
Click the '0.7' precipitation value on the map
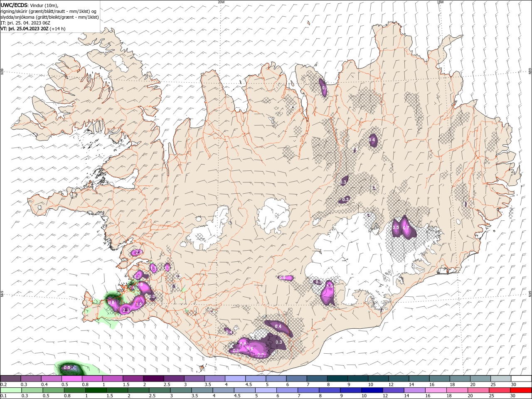point(406,228)
